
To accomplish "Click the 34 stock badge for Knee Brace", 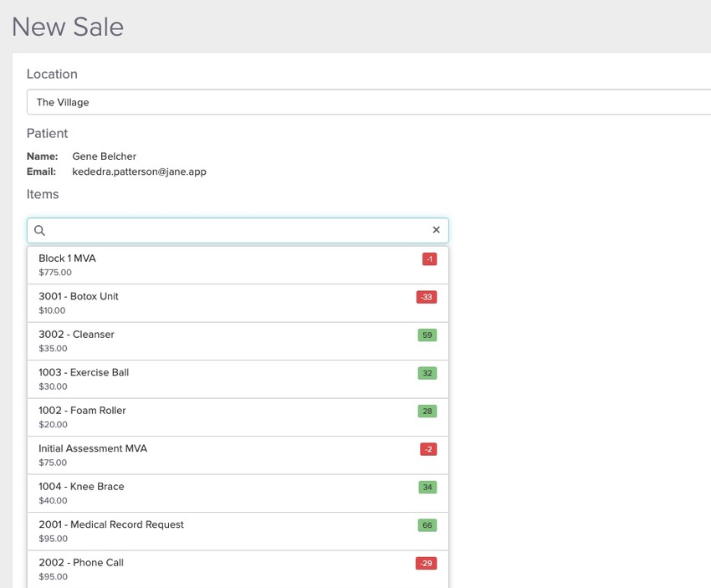I will coord(427,488).
